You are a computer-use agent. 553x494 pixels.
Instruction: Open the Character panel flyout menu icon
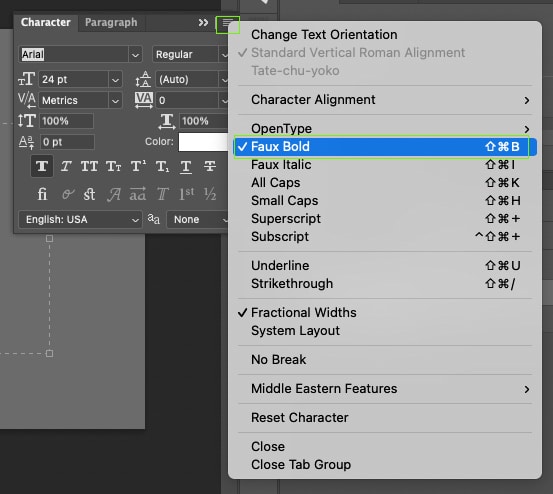[x=227, y=24]
